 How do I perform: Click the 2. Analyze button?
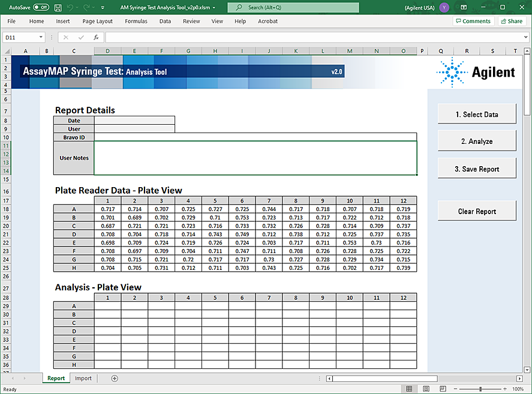point(477,141)
